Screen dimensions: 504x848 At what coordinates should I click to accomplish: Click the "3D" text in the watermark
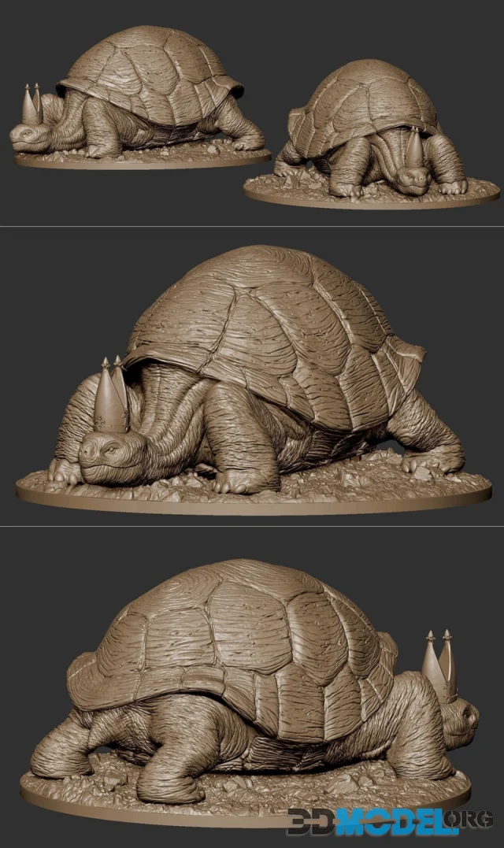point(312,821)
